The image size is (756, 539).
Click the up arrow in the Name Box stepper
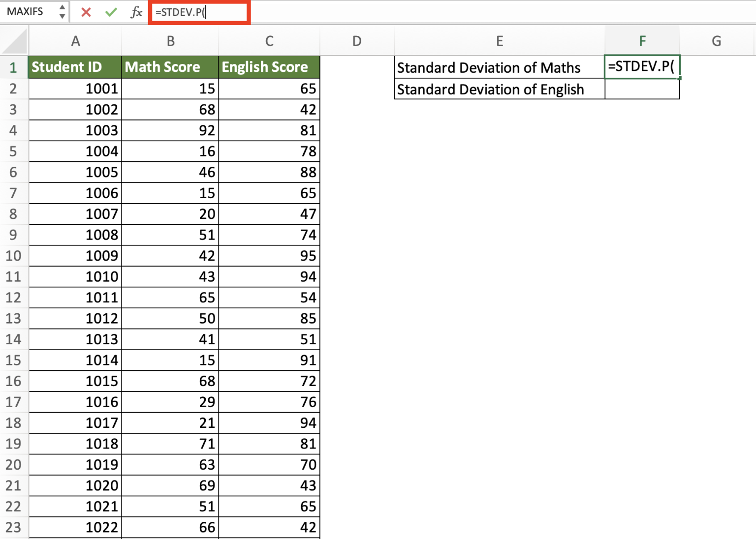click(63, 7)
